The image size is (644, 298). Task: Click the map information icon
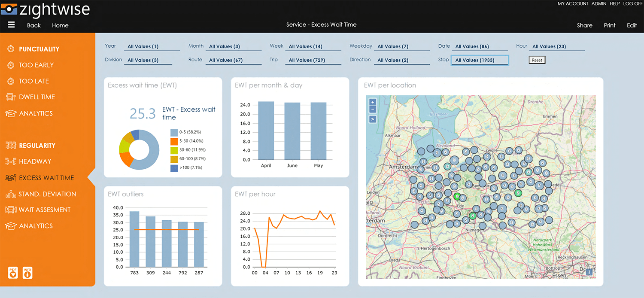point(588,272)
